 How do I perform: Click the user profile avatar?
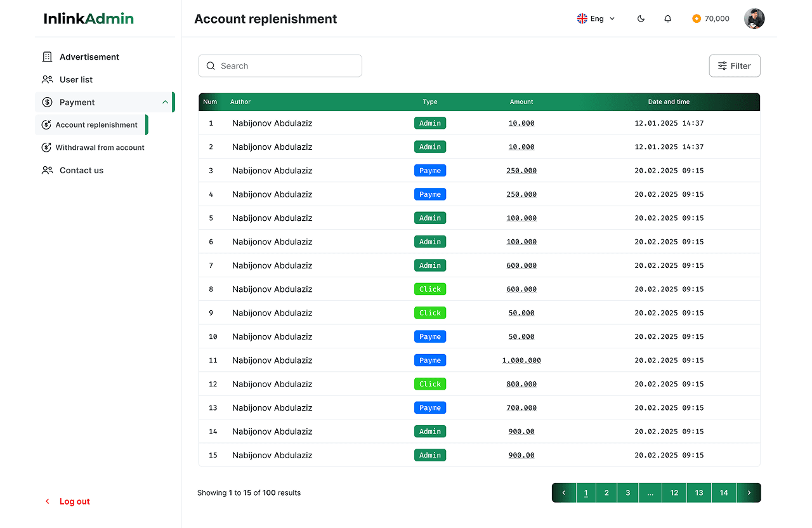coord(754,19)
